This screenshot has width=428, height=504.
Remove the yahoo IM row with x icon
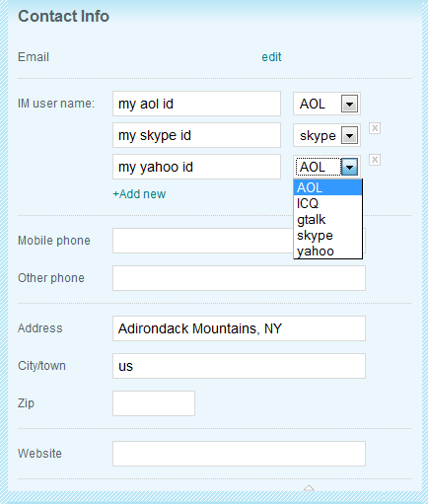pyautogui.click(x=375, y=160)
